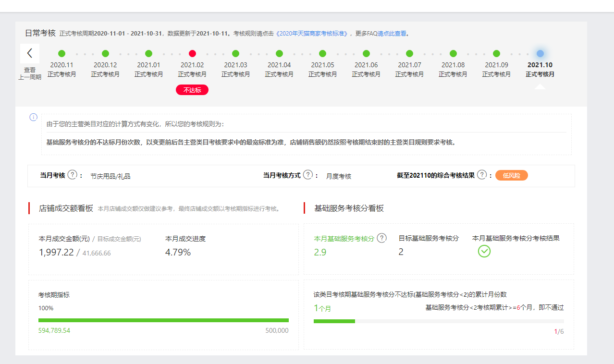The height and width of the screenshot is (364, 614).
Task: Select the 2021.09 timeline dot
Action: 496,53
